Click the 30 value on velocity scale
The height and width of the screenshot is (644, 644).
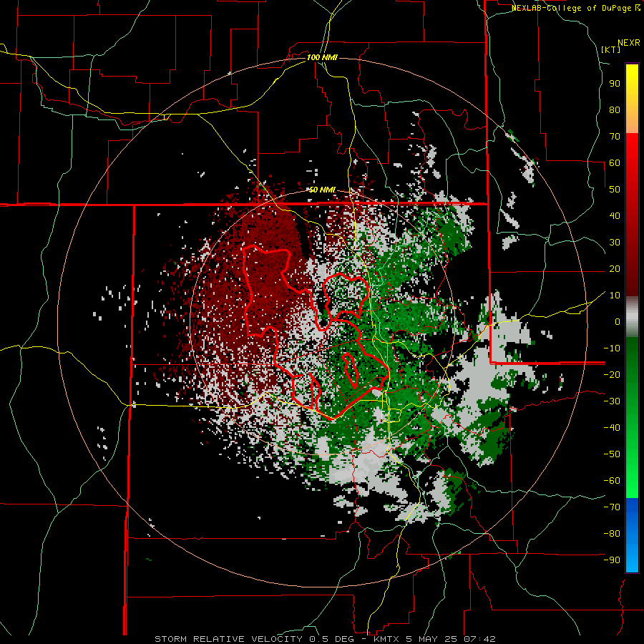[x=615, y=243]
